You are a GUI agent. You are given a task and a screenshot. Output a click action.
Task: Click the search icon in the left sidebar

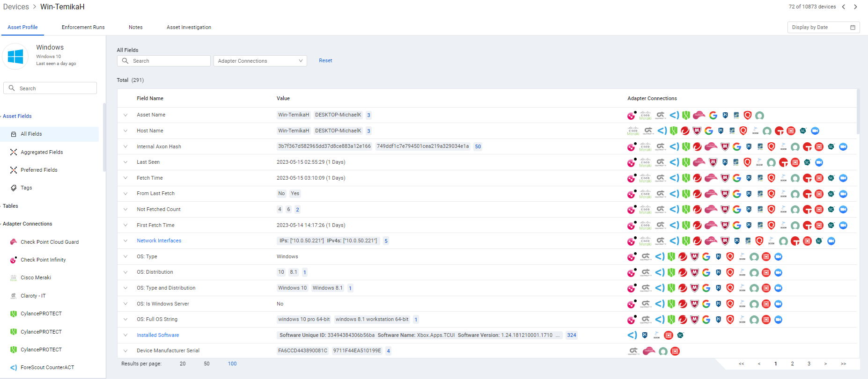[x=12, y=88]
